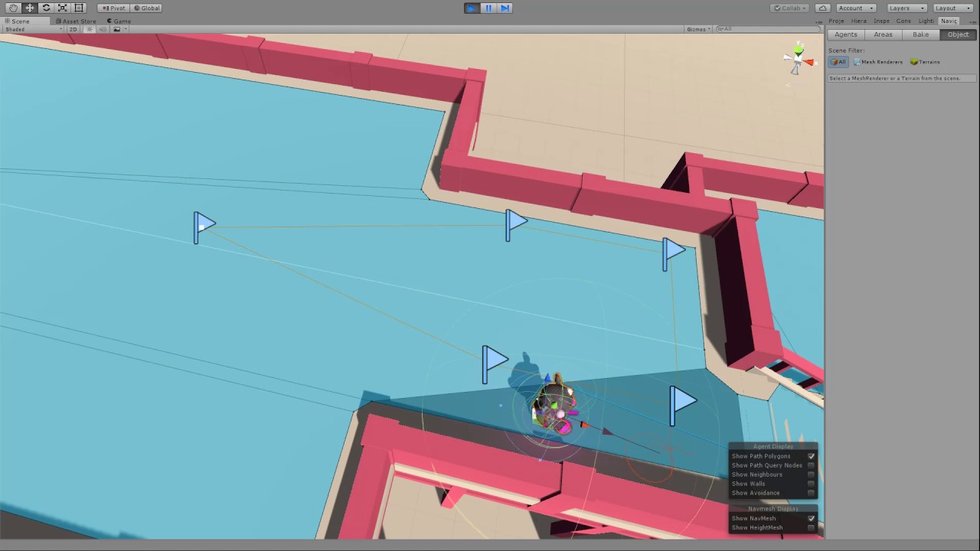Select the All scene filter
The height and width of the screenshot is (551, 980).
pos(838,62)
